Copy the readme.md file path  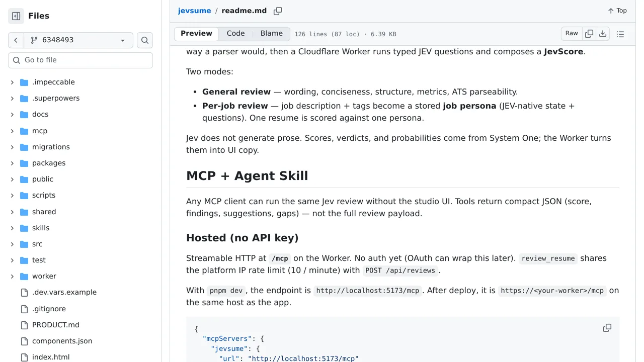pos(278,11)
